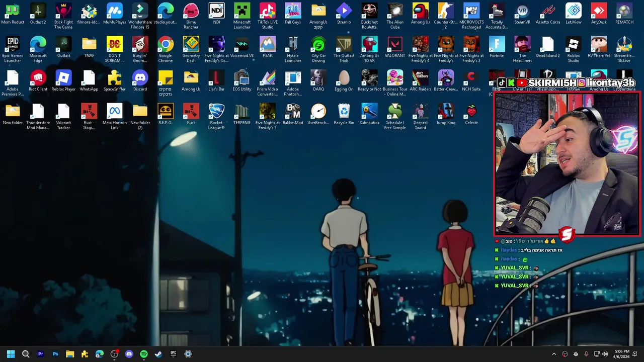The width and height of the screenshot is (644, 362).
Task: Select The Alien Cube icon
Action: click(x=395, y=16)
